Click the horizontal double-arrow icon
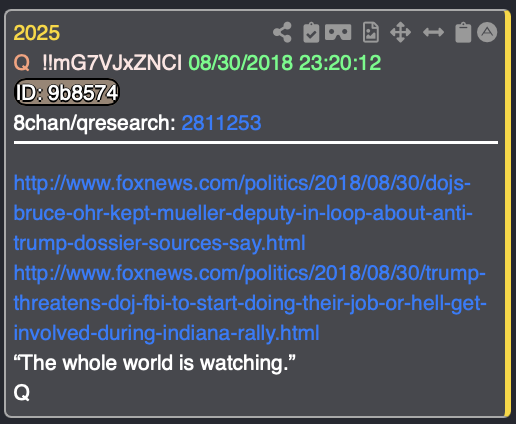The height and width of the screenshot is (424, 516). point(433,32)
